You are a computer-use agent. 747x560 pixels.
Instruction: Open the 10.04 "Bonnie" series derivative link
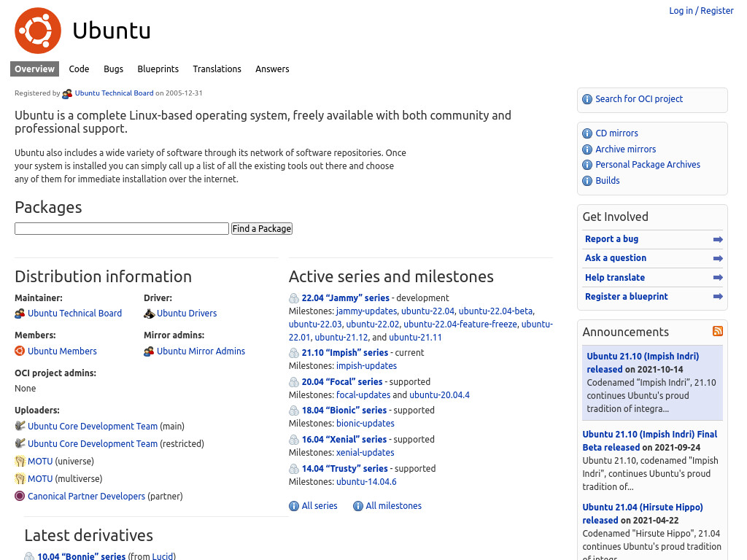pyautogui.click(x=82, y=556)
